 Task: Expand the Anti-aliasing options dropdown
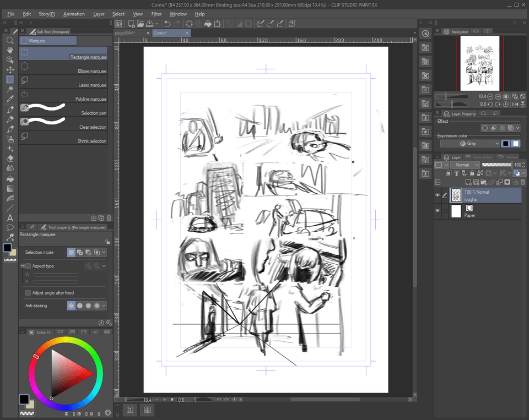click(x=102, y=306)
